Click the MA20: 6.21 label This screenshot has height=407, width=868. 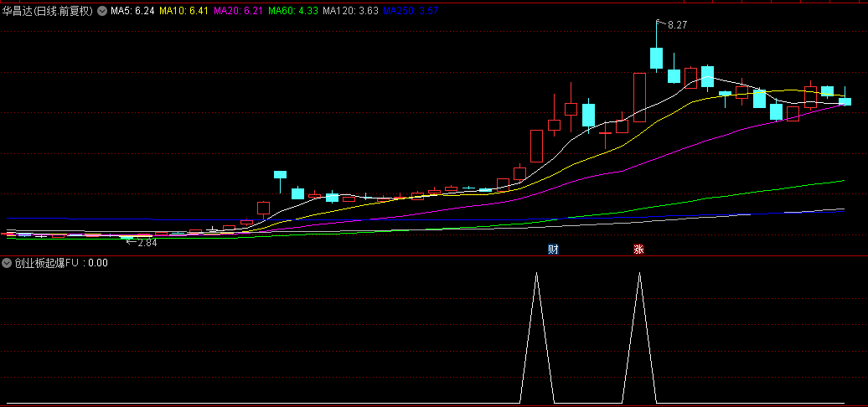pyautogui.click(x=238, y=10)
